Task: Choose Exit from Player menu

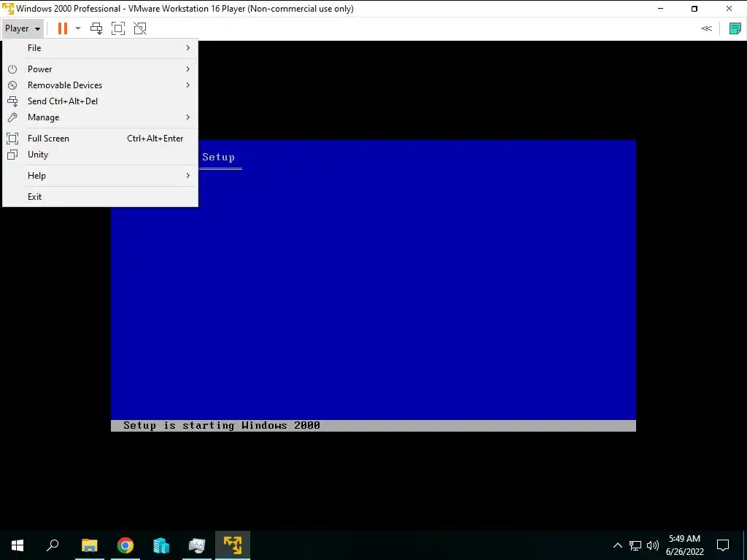Action: pos(100,197)
